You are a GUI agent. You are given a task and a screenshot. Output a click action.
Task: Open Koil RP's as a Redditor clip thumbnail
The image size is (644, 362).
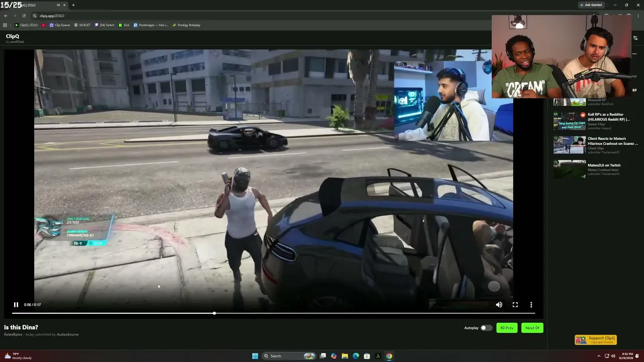click(570, 121)
